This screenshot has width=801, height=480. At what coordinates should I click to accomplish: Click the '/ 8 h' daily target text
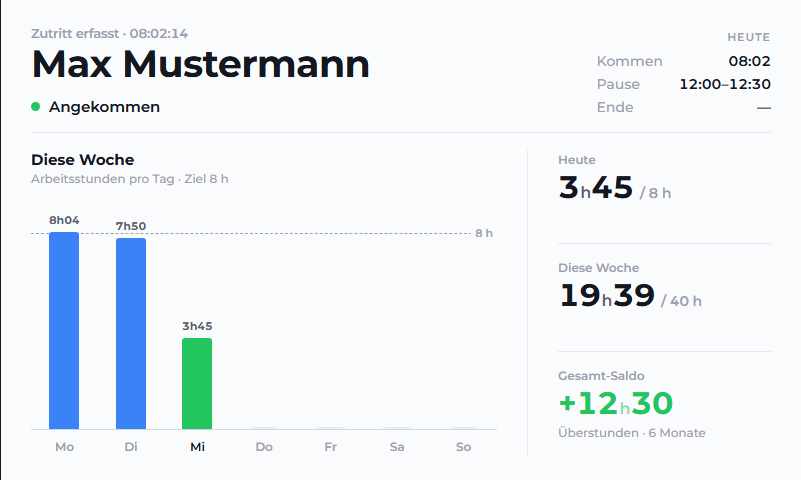(655, 193)
